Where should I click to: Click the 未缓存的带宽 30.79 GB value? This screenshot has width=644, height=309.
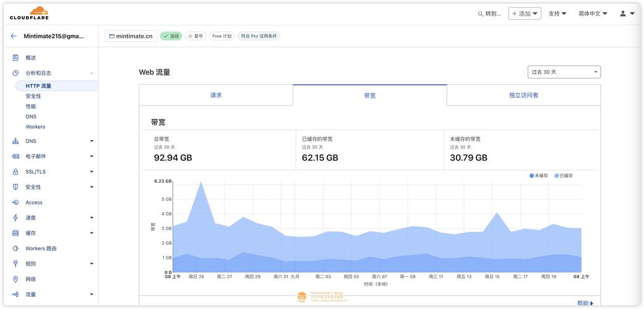pyautogui.click(x=469, y=158)
